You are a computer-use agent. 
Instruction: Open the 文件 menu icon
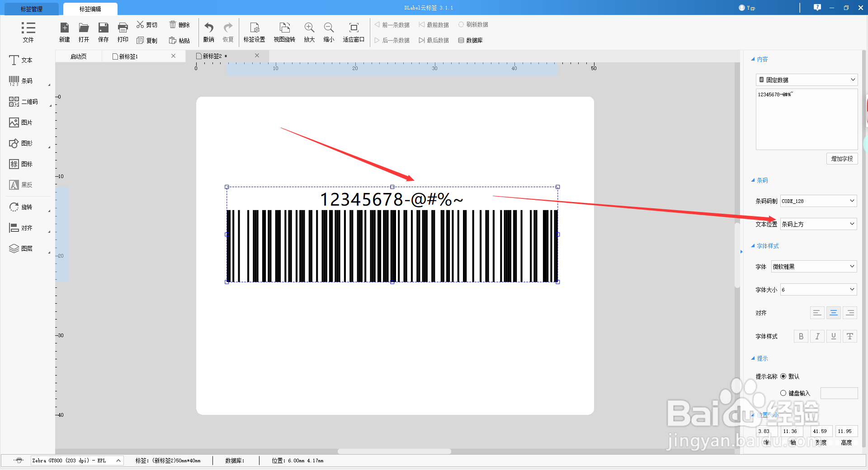click(28, 32)
